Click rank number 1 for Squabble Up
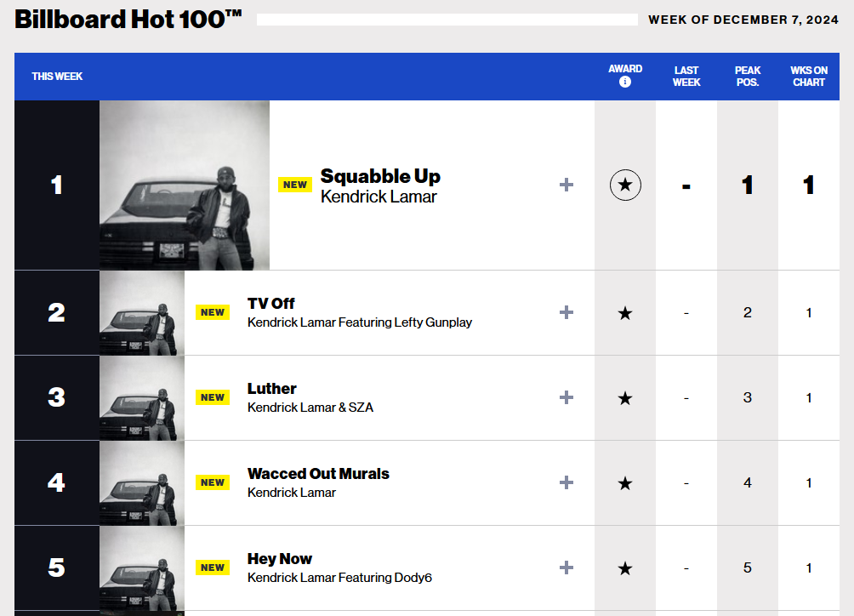Image resolution: width=854 pixels, height=616 pixels. 57,185
